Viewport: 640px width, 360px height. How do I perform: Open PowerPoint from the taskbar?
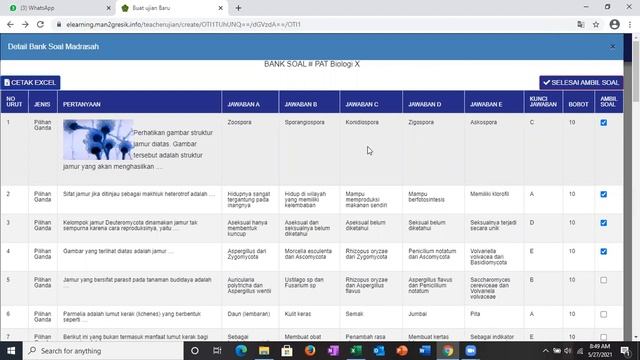(x=402, y=351)
